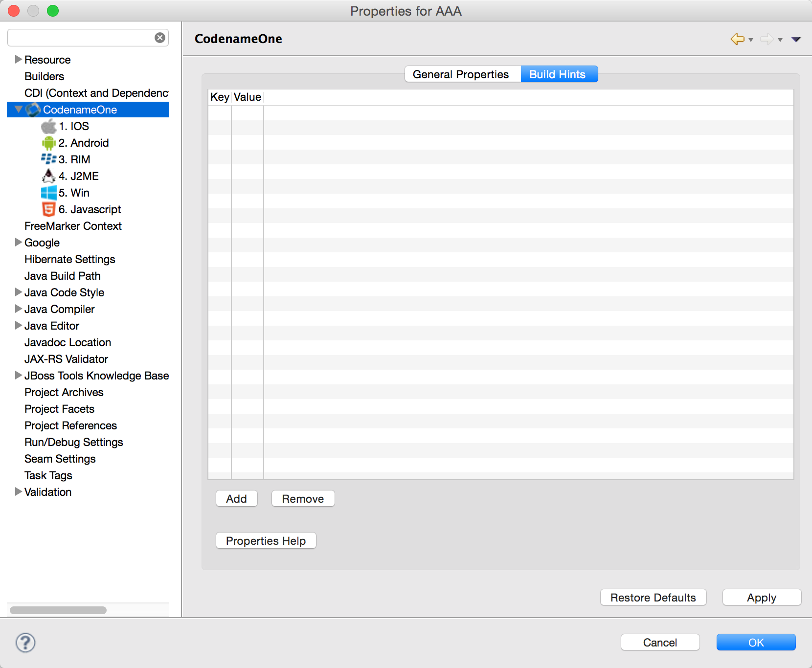Open the back history dropdown arrow
812x668 pixels.
tap(751, 40)
